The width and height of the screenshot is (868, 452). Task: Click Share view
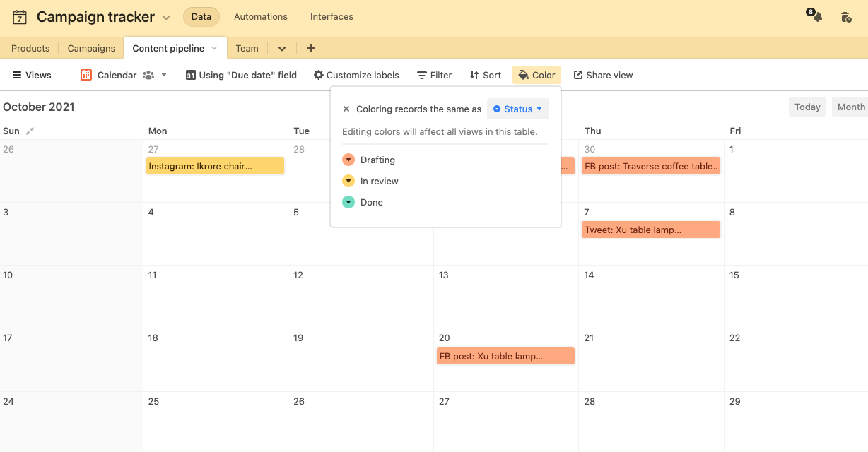[603, 75]
